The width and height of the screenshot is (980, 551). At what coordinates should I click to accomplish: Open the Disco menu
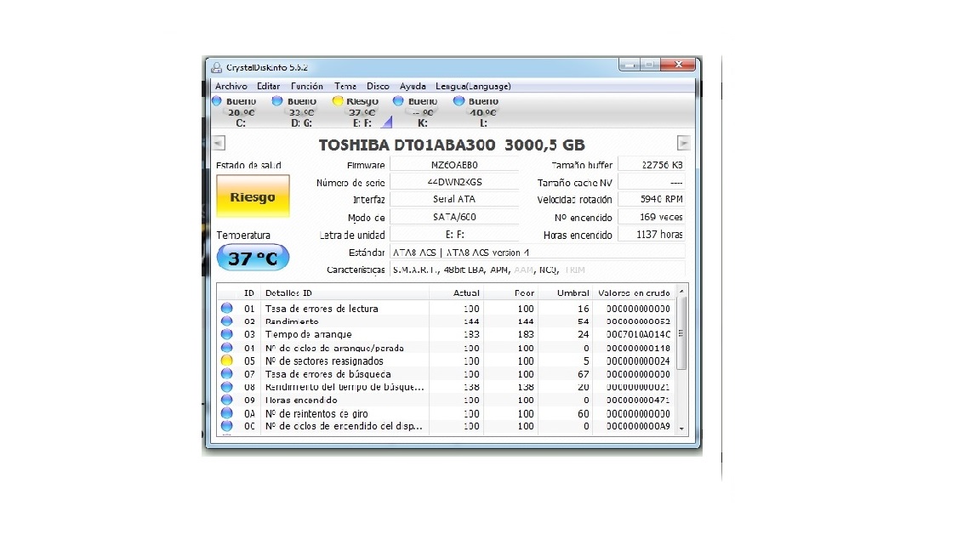point(378,86)
